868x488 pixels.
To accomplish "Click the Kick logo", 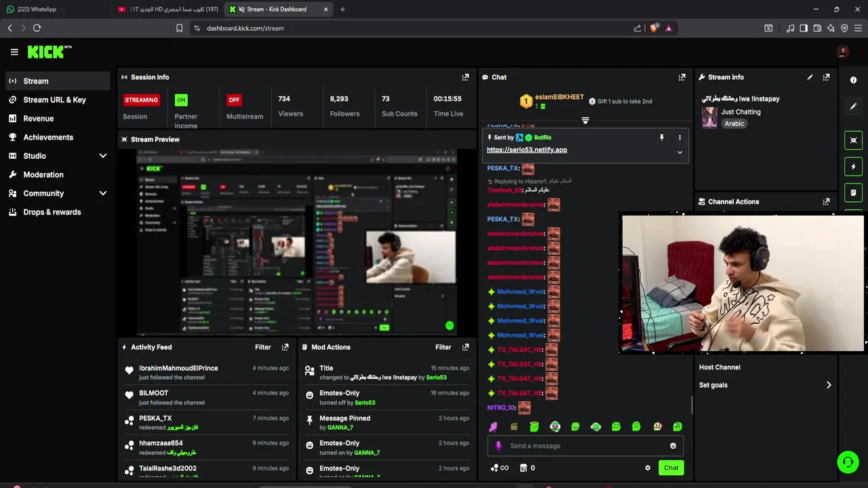I will tap(50, 52).
